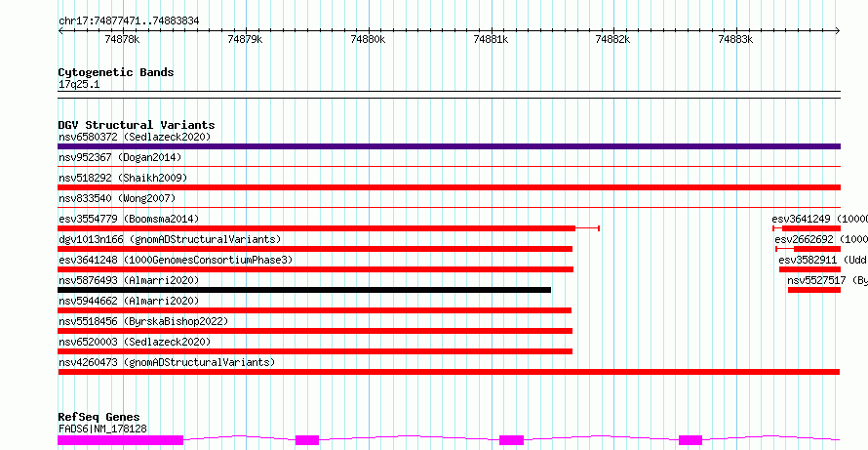Select the nsv6580372 (Sedlazeck2020) label
Viewport: 868px width, 450px height.
click(135, 137)
